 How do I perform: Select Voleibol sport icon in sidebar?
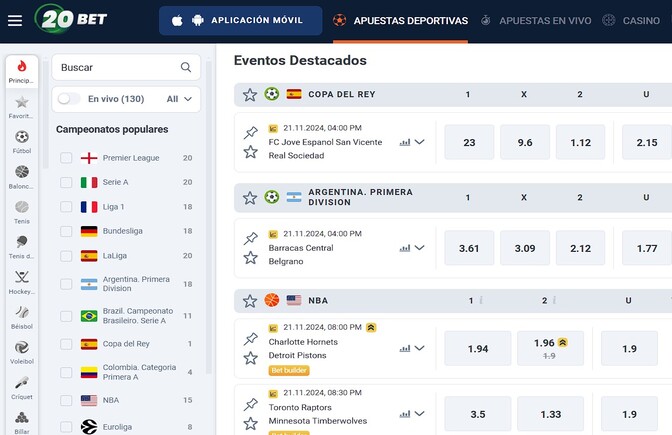point(22,353)
